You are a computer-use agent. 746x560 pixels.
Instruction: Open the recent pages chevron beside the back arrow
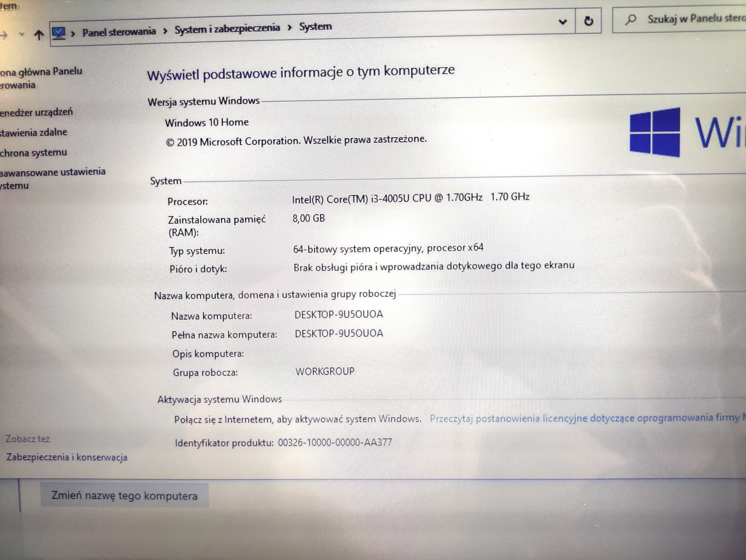(22, 34)
